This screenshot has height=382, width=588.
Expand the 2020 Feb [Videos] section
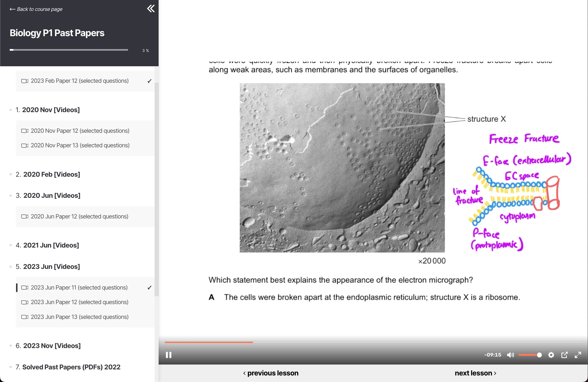(51, 174)
